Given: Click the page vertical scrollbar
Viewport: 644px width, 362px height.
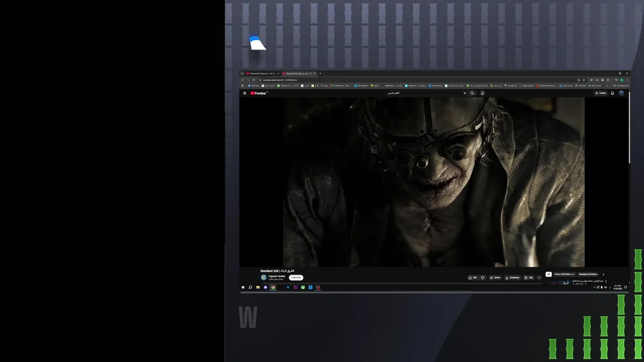Looking at the screenshot, I should point(629,127).
